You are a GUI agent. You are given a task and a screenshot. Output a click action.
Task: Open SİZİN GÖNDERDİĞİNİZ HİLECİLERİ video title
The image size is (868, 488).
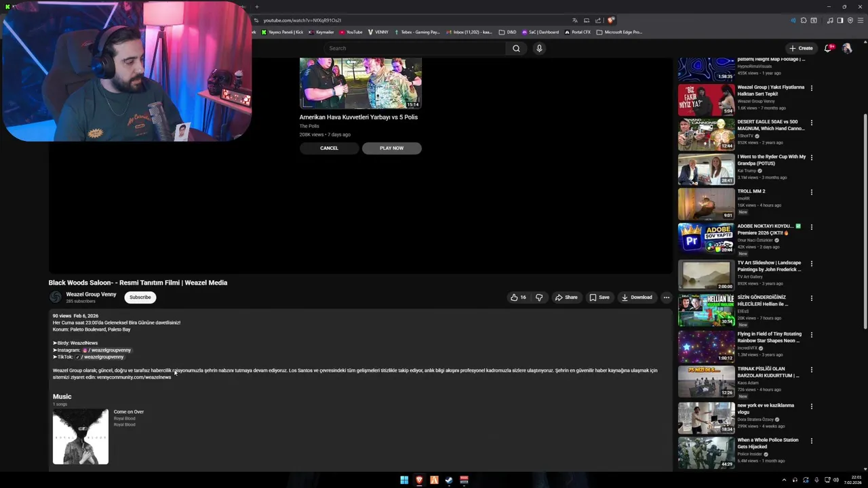(x=762, y=300)
